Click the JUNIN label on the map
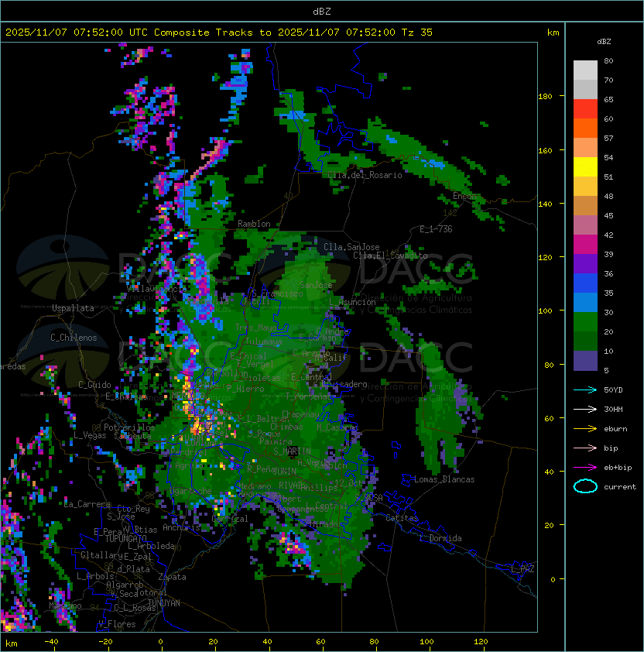The width and height of the screenshot is (644, 652). [x=285, y=471]
